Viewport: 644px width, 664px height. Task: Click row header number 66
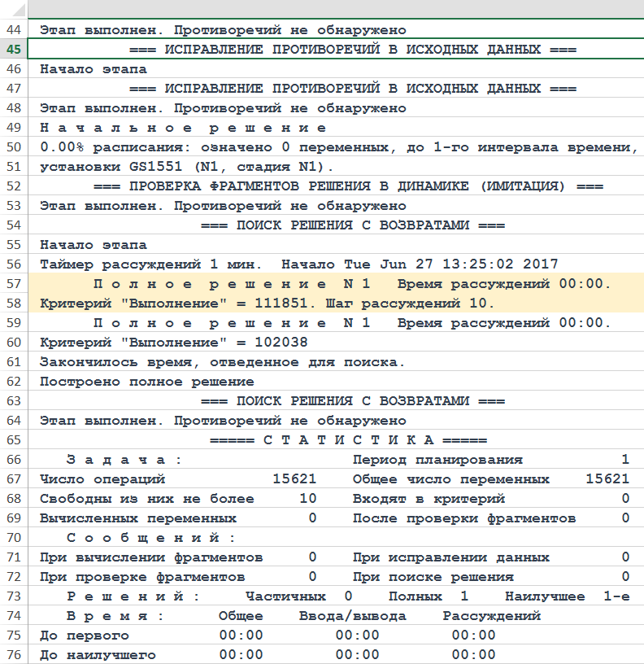tap(14, 460)
